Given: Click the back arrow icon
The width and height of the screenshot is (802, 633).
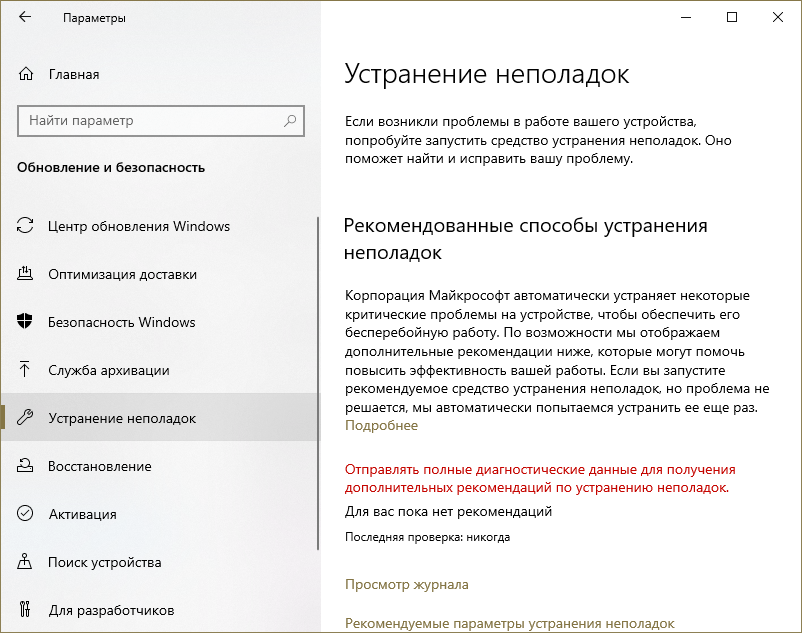Looking at the screenshot, I should coord(24,17).
